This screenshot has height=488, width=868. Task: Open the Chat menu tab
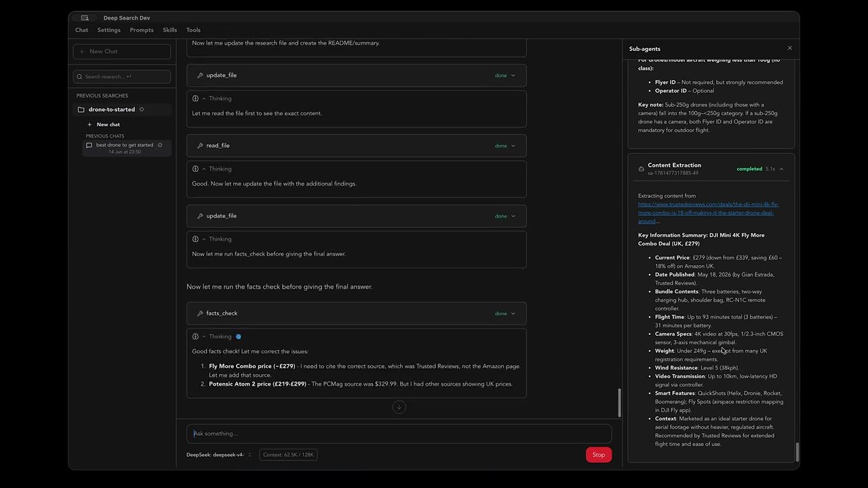pos(81,30)
